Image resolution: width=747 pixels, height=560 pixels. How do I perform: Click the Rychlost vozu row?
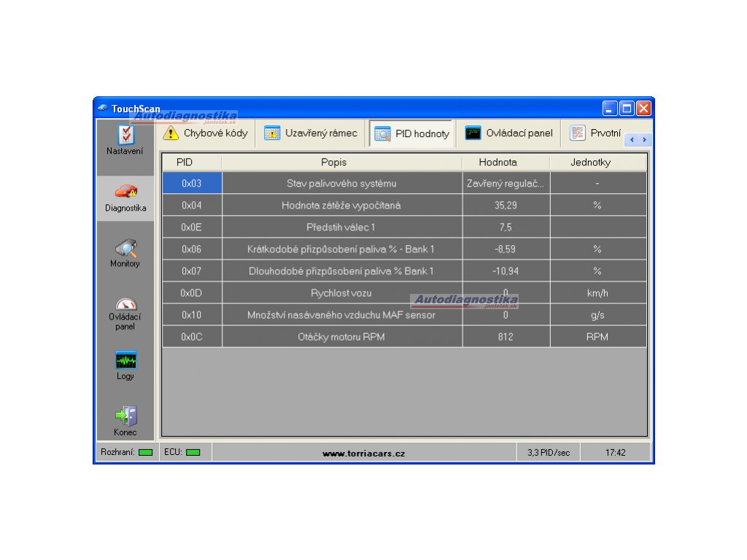coord(341,293)
